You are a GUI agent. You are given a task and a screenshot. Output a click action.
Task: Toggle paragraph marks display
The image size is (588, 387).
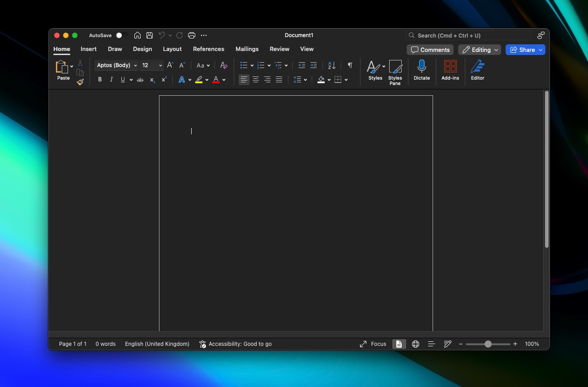tap(349, 65)
